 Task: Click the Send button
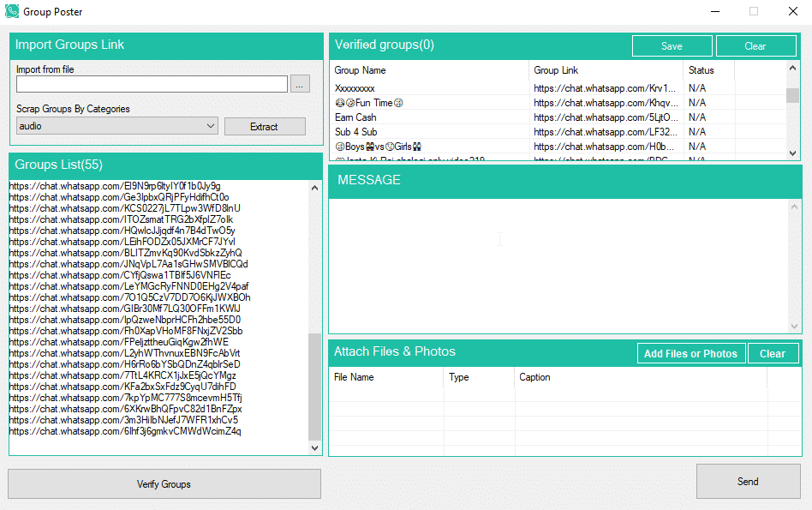pos(748,482)
